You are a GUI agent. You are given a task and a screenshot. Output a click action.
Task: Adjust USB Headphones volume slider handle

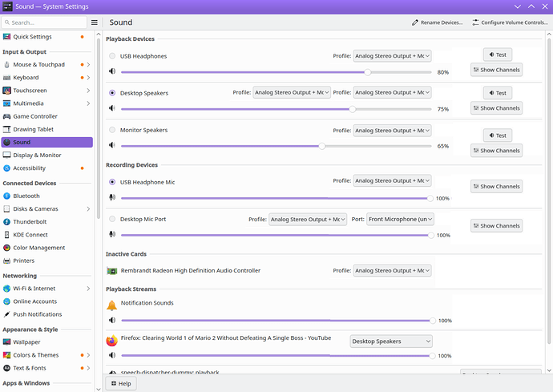point(368,72)
